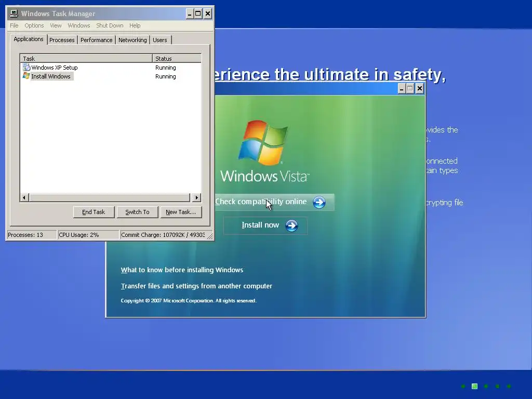
Task: Switch to the Users tab
Action: (160, 40)
